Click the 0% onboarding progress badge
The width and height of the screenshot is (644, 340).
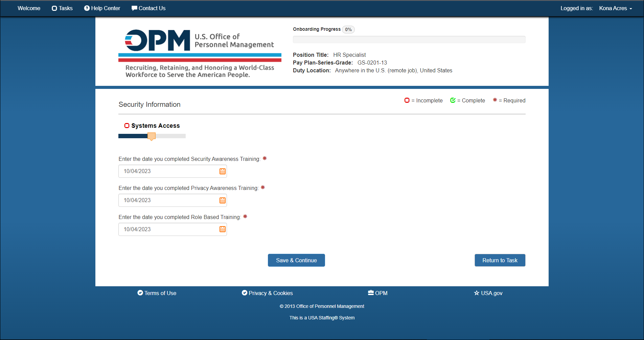pos(348,29)
